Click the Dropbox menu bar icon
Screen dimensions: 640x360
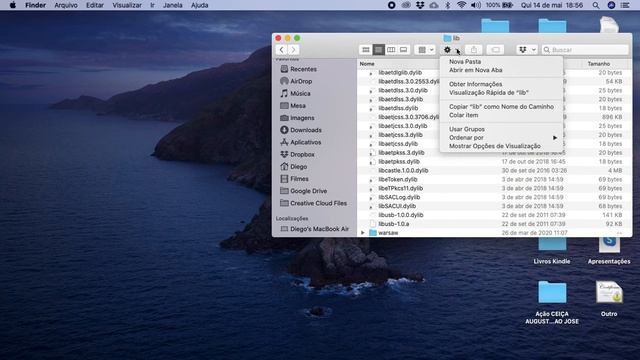tap(420, 5)
